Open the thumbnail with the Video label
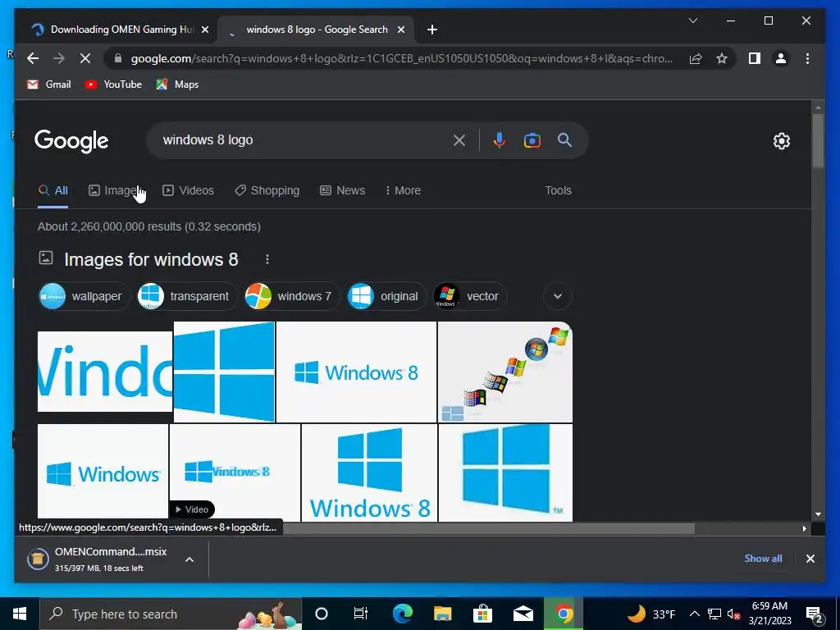 [x=235, y=472]
